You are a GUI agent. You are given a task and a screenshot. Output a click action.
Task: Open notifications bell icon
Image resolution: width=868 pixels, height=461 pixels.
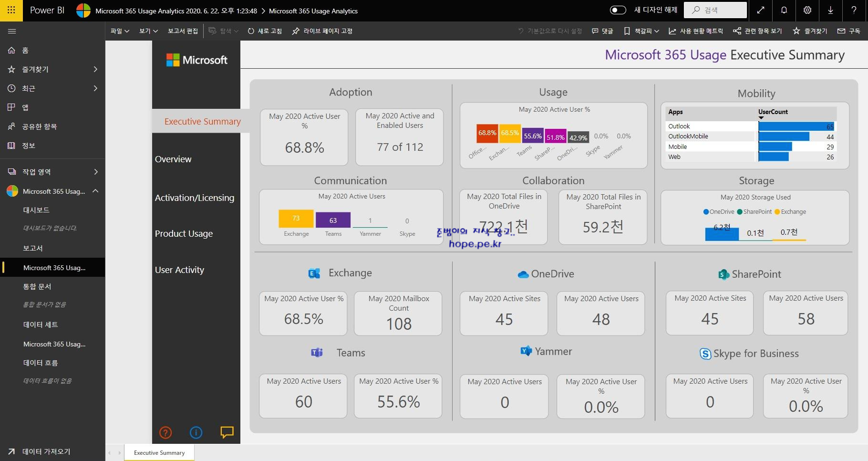tap(784, 10)
